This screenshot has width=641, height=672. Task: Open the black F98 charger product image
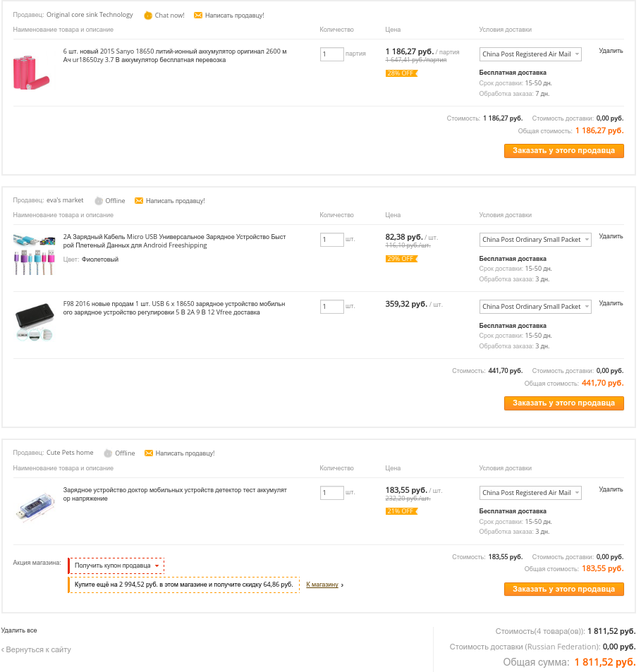point(34,322)
